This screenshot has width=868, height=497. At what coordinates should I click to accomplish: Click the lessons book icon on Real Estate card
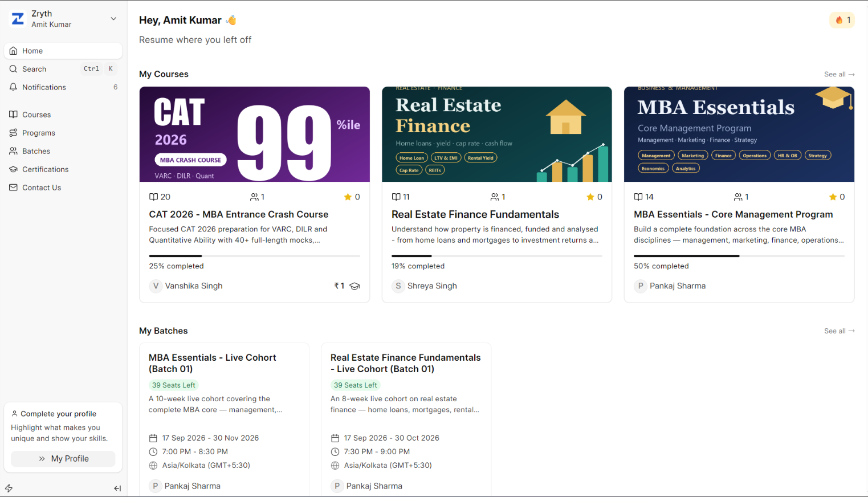coord(396,197)
